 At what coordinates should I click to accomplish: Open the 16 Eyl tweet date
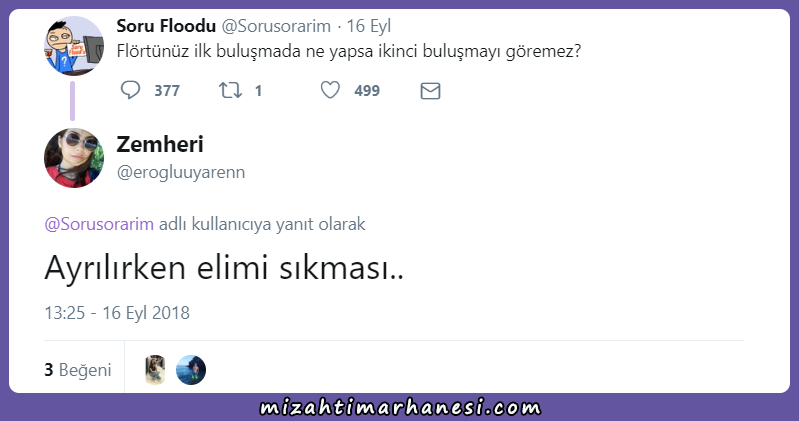pos(368,26)
